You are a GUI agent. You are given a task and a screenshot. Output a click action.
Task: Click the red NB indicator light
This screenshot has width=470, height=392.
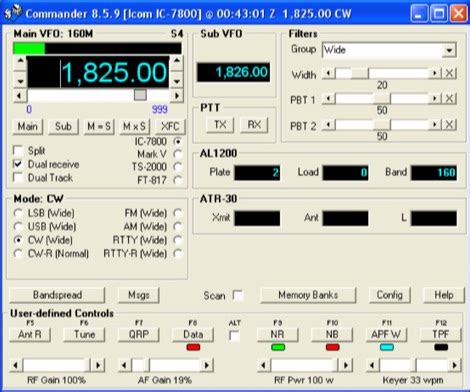(x=332, y=347)
